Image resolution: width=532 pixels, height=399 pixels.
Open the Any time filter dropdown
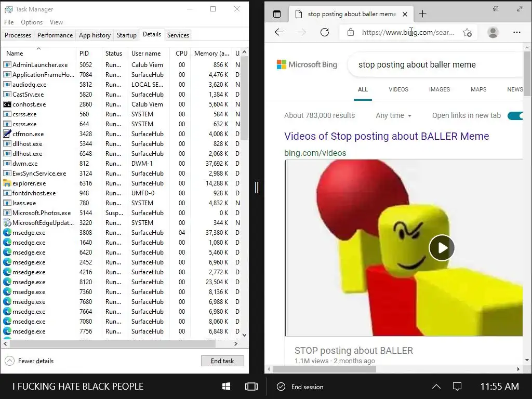point(394,116)
